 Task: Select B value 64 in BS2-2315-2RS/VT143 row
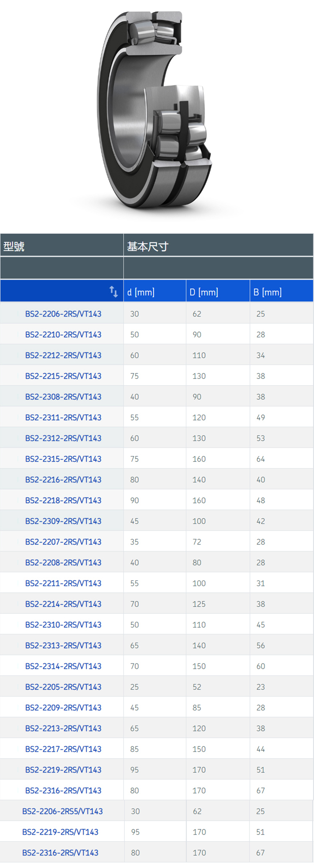click(261, 459)
